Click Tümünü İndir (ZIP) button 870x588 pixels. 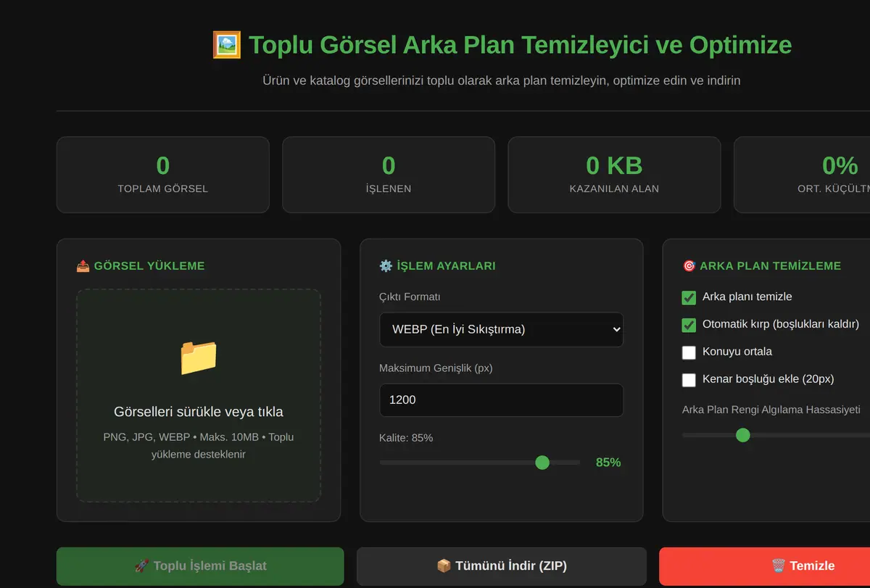501,566
